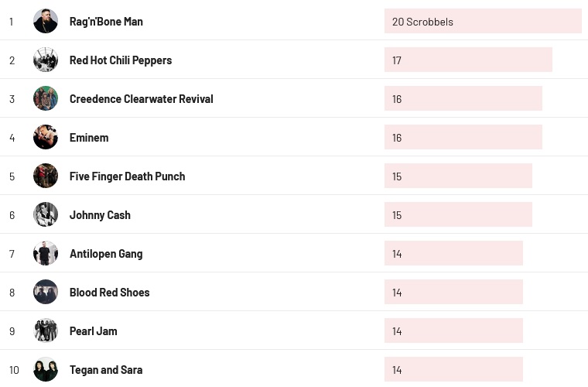Open Red Hot Chili Peppers avatar image
This screenshot has height=387, width=588.
click(46, 60)
